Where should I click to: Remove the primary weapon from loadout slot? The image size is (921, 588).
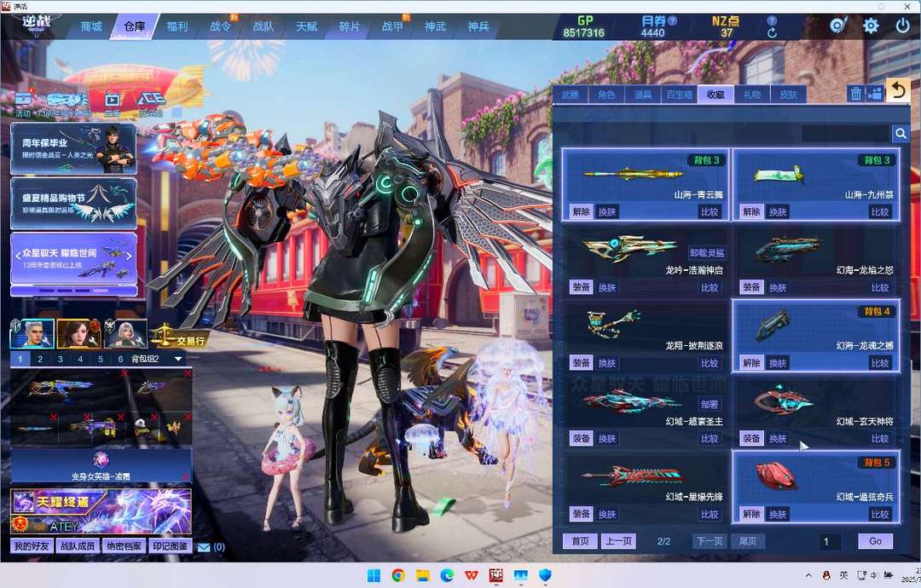tap(124, 374)
